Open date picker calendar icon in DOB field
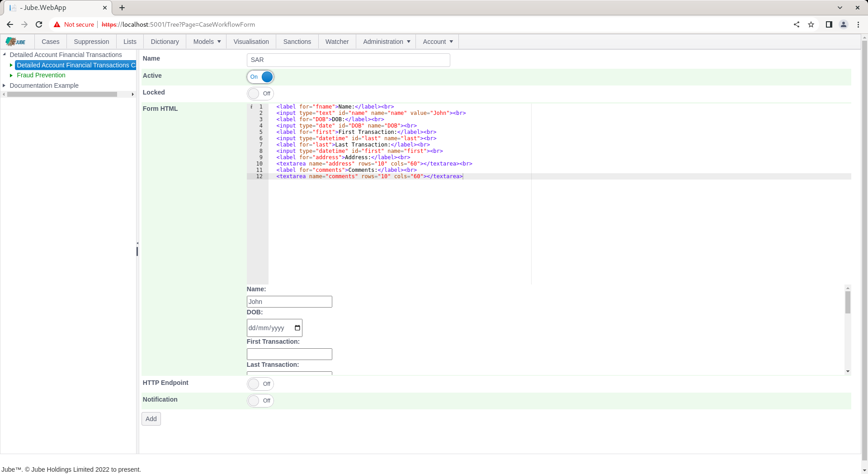 (x=297, y=328)
